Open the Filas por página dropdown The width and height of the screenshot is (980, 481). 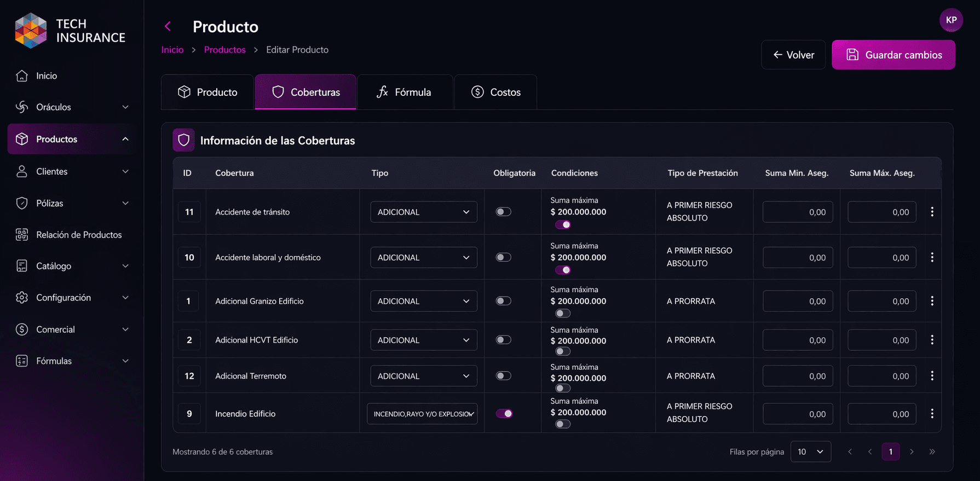pyautogui.click(x=810, y=451)
